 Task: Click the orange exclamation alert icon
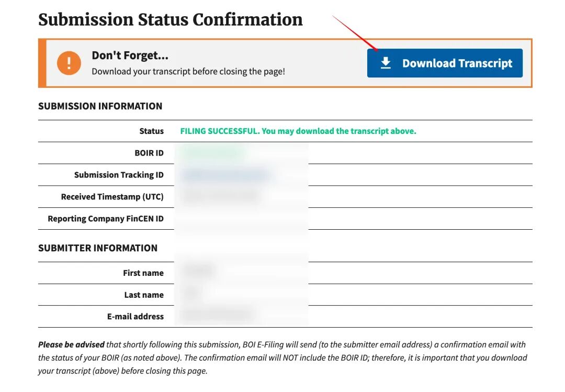[69, 63]
